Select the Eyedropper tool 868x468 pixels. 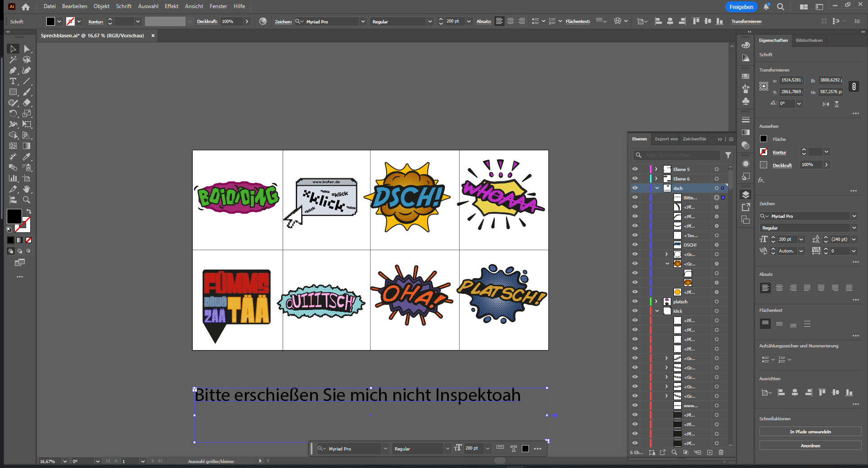tap(27, 157)
